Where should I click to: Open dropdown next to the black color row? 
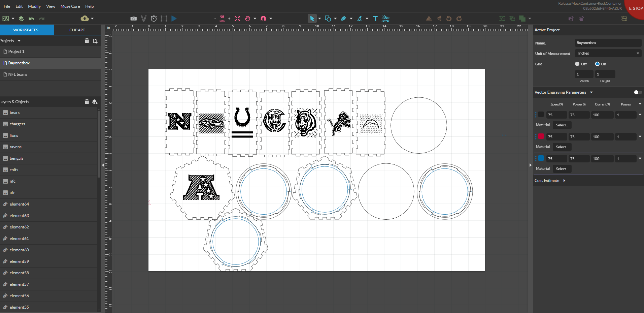click(x=640, y=115)
